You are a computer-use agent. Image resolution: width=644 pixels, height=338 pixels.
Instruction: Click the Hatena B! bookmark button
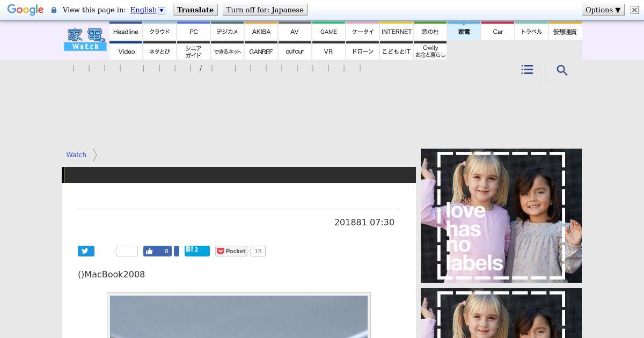click(197, 251)
